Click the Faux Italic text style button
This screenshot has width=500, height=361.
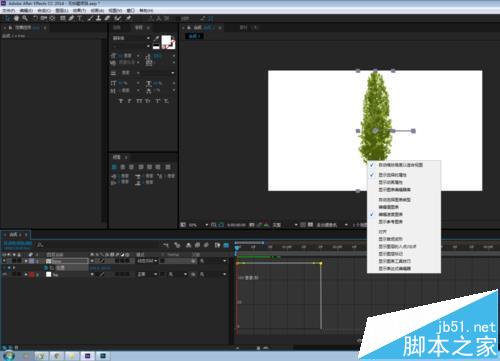pos(130,101)
